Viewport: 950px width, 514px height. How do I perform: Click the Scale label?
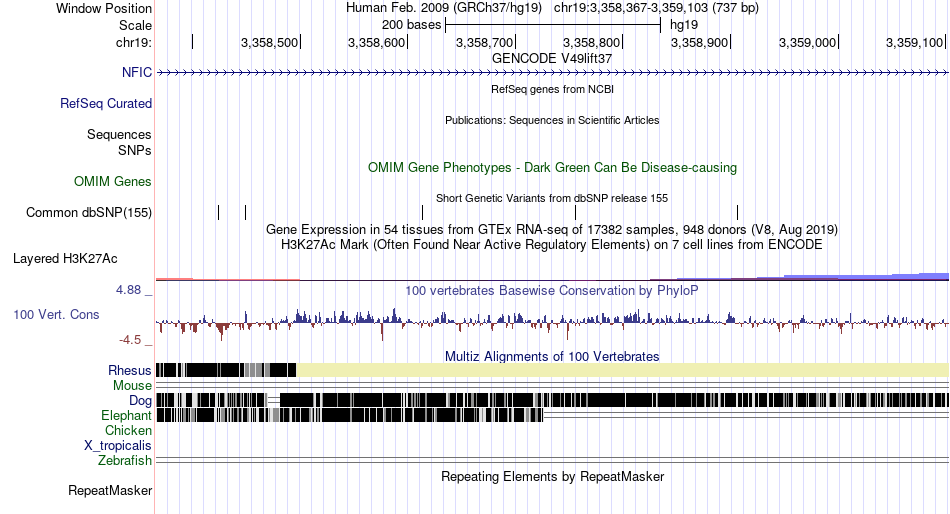coord(135,25)
